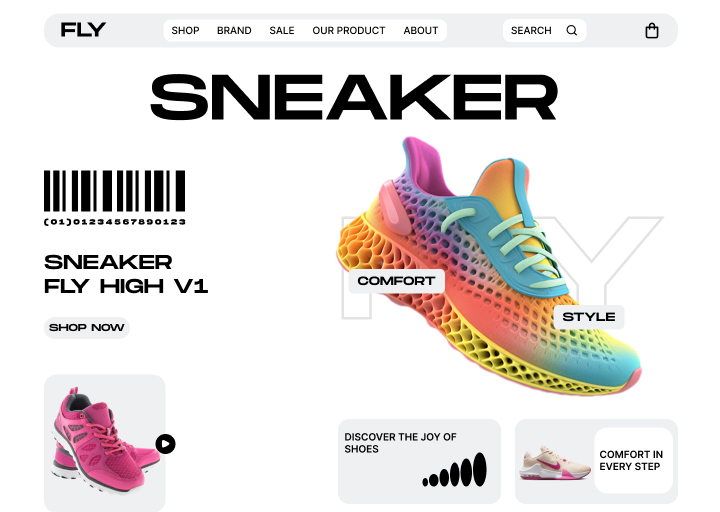Click the Shop Now button
The image size is (720, 512).
(x=87, y=328)
